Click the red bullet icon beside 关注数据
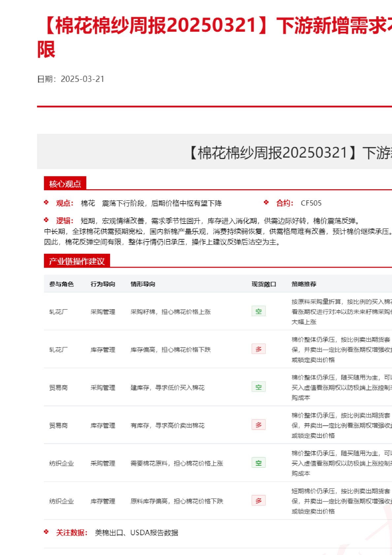The image size is (392, 555). 46,532
